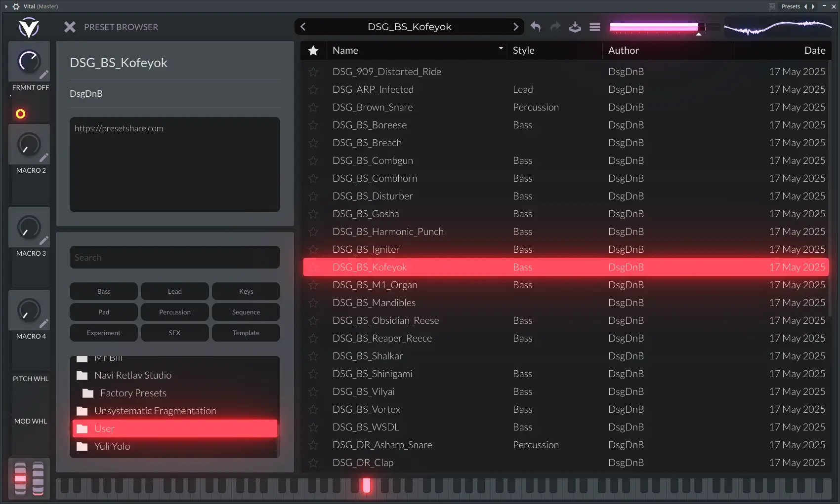Filter presets by Template style
The height and width of the screenshot is (504, 840).
click(246, 333)
